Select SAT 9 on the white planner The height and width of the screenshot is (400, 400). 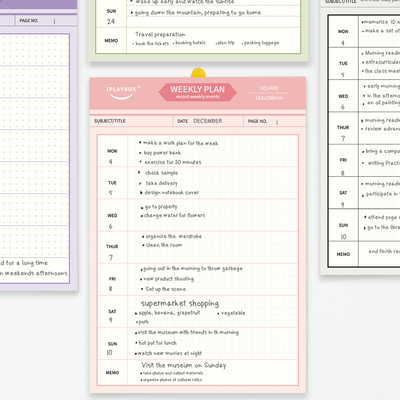343,198
